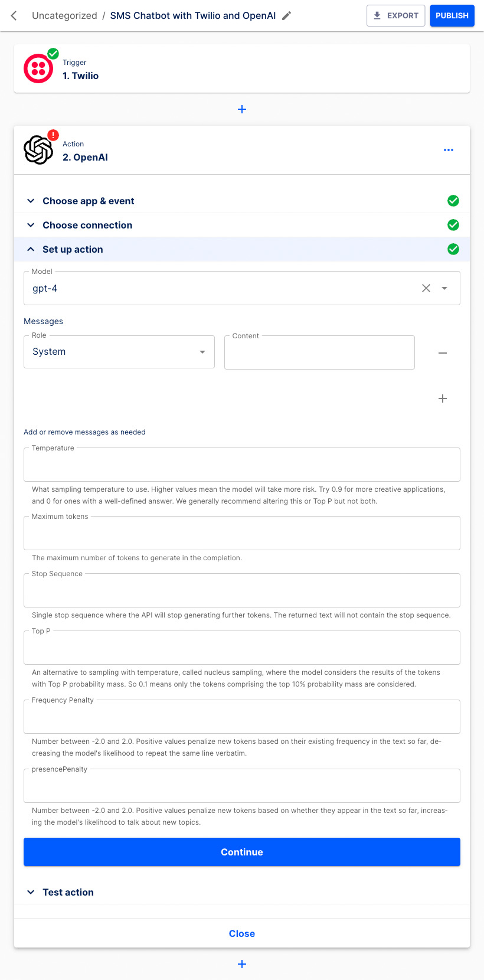
Task: Click the Temperature input field
Action: click(x=242, y=465)
